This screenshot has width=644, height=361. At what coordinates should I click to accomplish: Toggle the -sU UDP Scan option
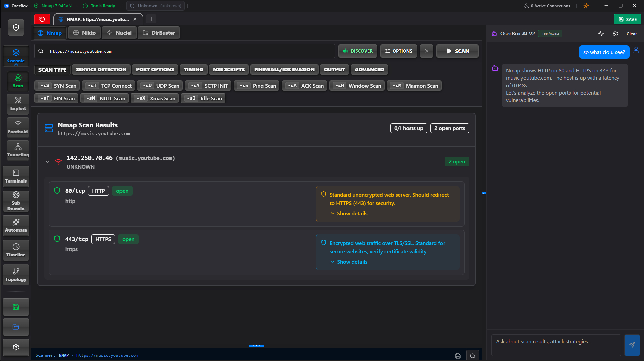(160, 86)
